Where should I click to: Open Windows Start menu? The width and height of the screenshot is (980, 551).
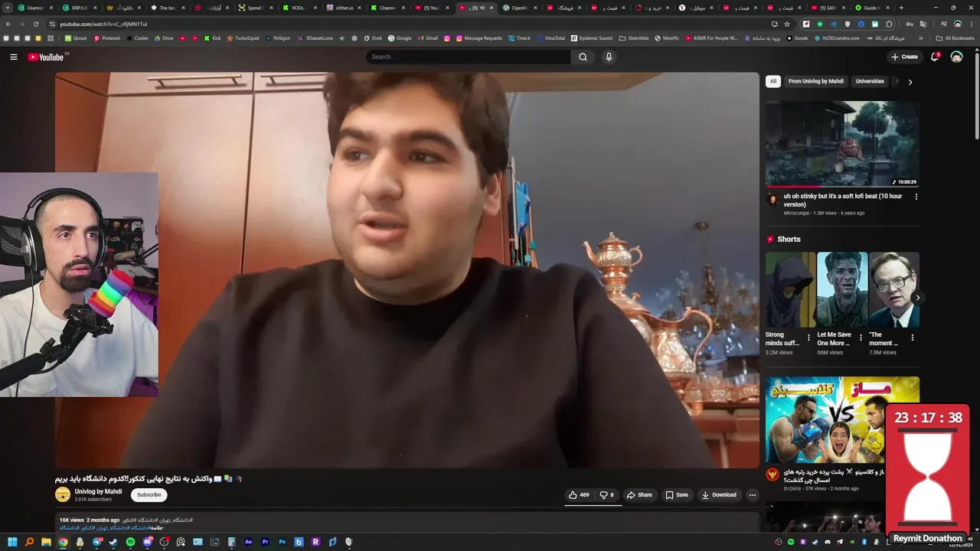12,542
